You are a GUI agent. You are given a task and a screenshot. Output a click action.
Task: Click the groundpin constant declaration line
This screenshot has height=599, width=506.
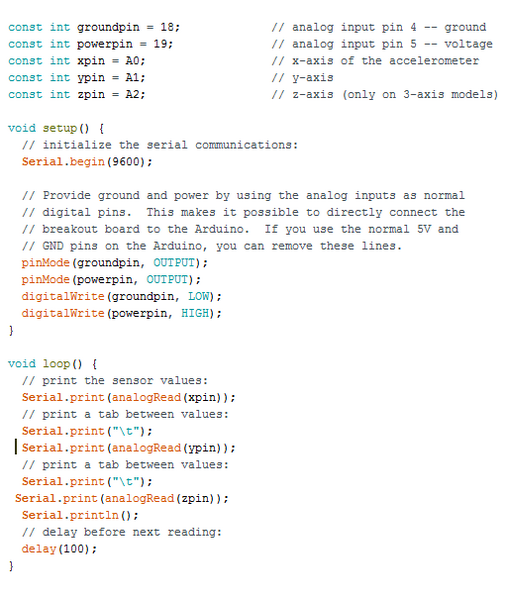pos(94,28)
